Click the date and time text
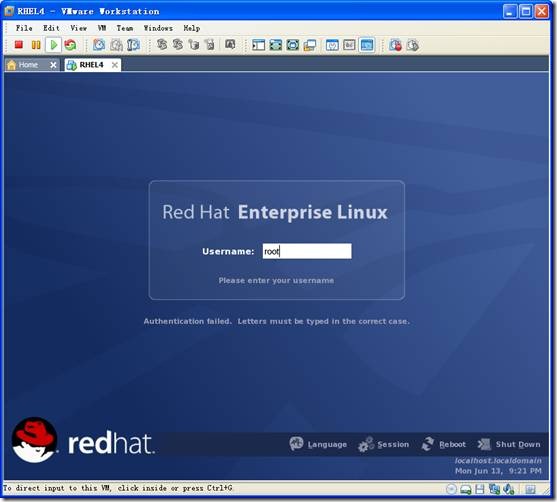 point(498,471)
